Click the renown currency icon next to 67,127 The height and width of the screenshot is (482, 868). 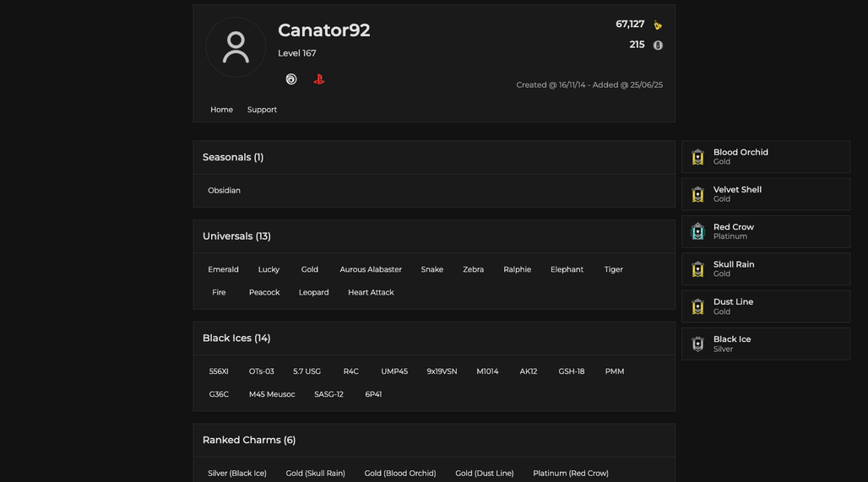pyautogui.click(x=658, y=25)
